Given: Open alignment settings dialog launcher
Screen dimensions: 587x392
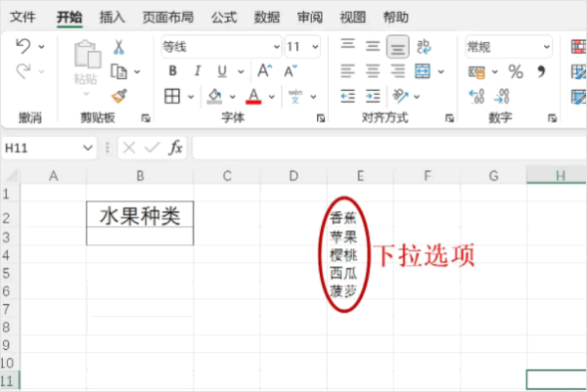Looking at the screenshot, I should click(x=449, y=118).
